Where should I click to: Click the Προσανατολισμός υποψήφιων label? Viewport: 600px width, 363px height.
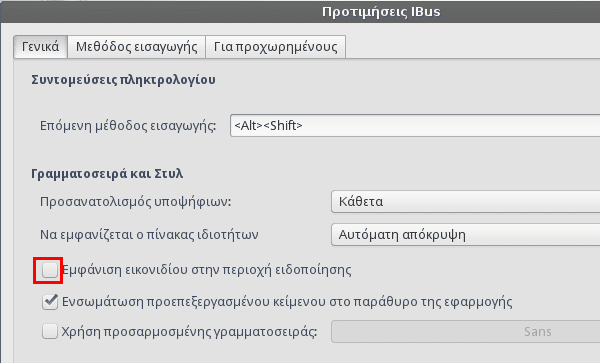tap(135, 202)
